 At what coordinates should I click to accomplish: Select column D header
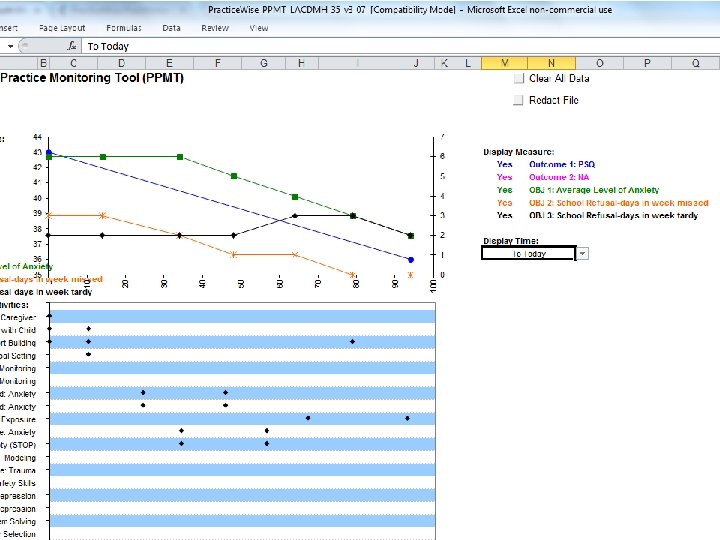tap(121, 63)
